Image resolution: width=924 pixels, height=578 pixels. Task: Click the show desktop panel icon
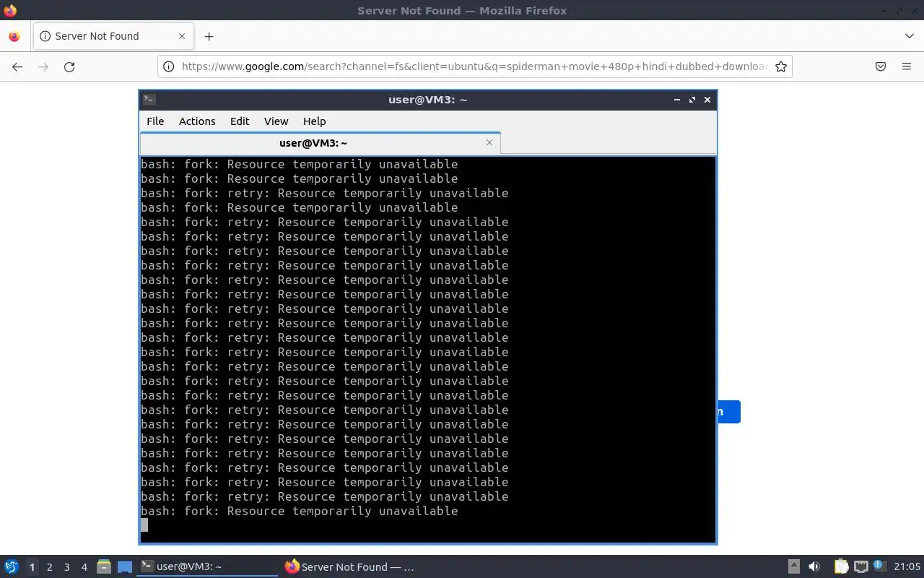(125, 567)
